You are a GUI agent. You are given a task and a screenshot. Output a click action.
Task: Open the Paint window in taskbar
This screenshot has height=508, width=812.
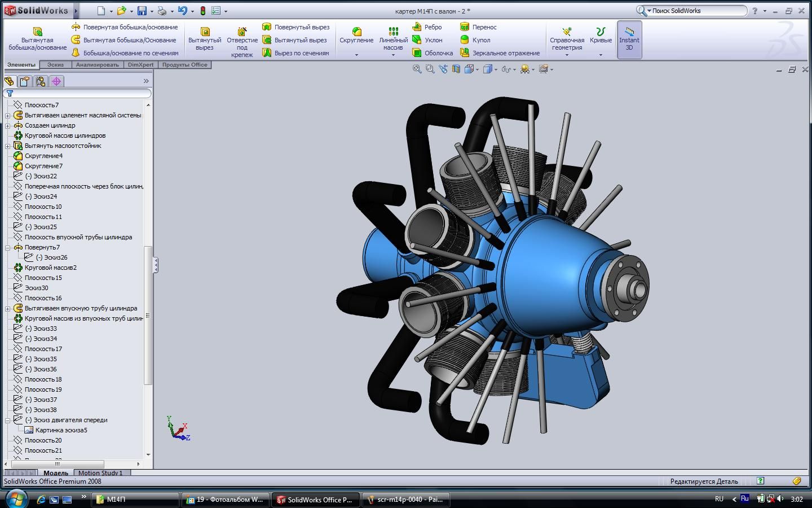pyautogui.click(x=404, y=500)
